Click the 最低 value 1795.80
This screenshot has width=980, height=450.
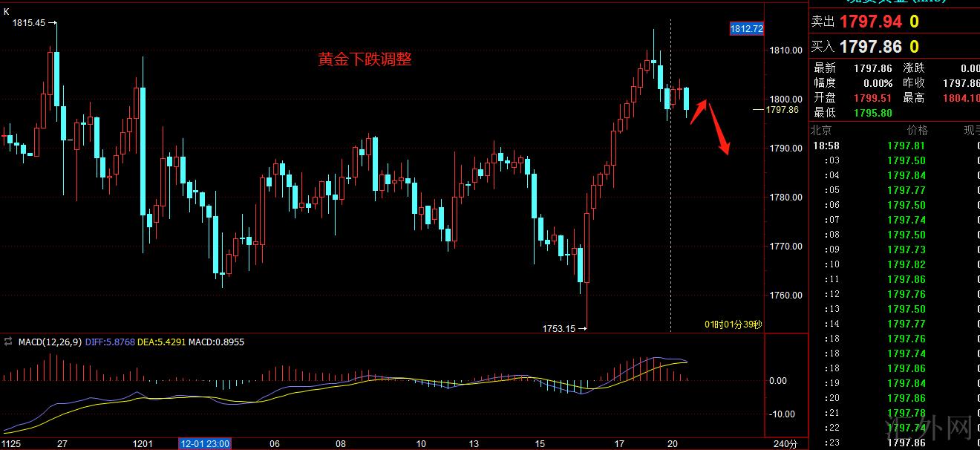click(873, 112)
